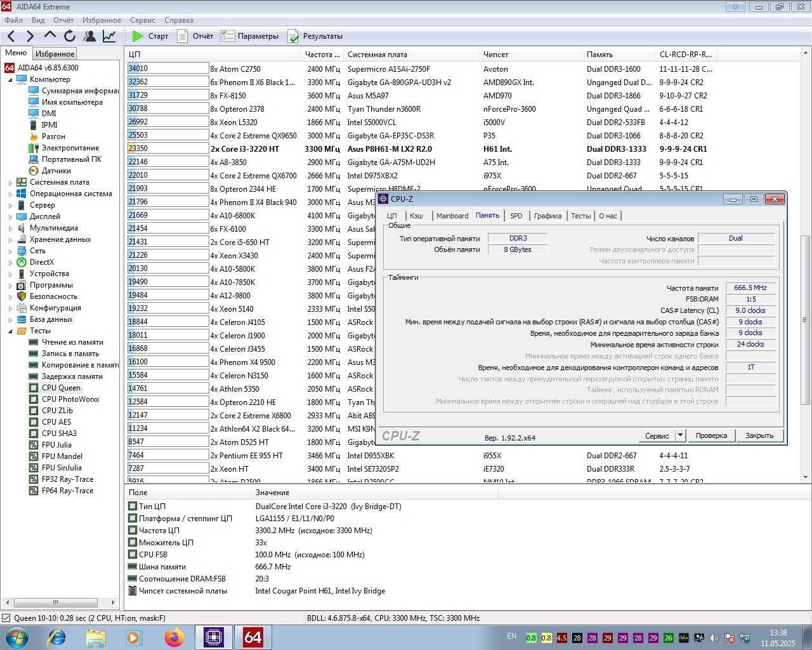Image resolution: width=812 pixels, height=650 pixels.
Task: Expand the DirectX tree node
Action: pos(10,263)
